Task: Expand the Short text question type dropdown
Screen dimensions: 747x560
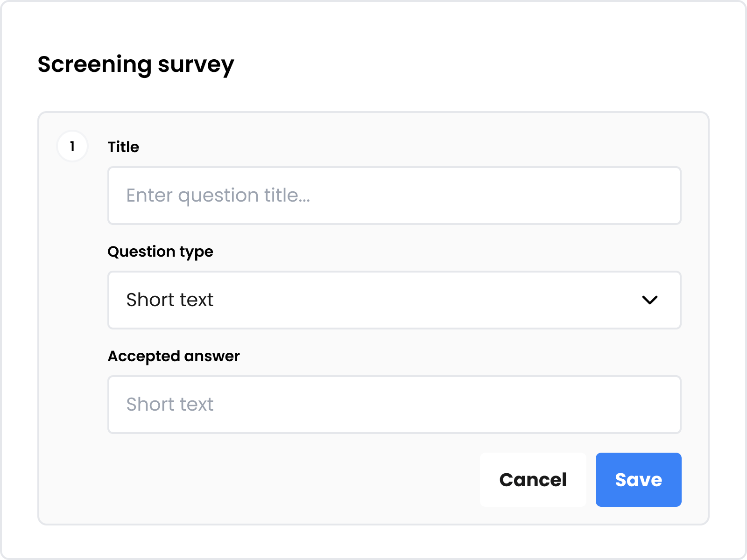Action: coord(395,300)
